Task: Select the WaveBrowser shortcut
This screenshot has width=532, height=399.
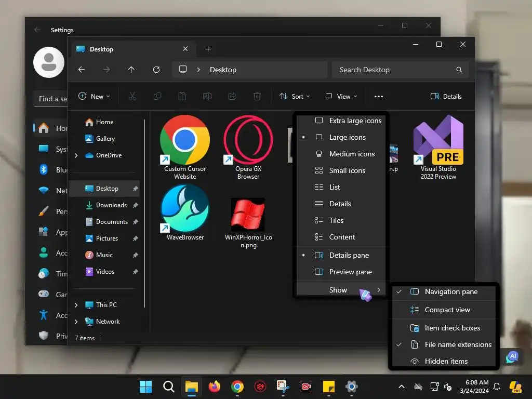Action: [x=185, y=212]
